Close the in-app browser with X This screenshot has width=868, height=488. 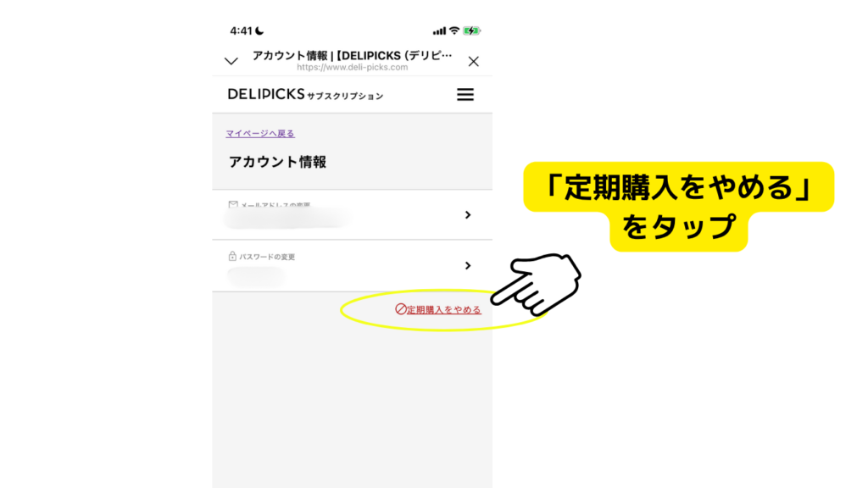[x=473, y=61]
